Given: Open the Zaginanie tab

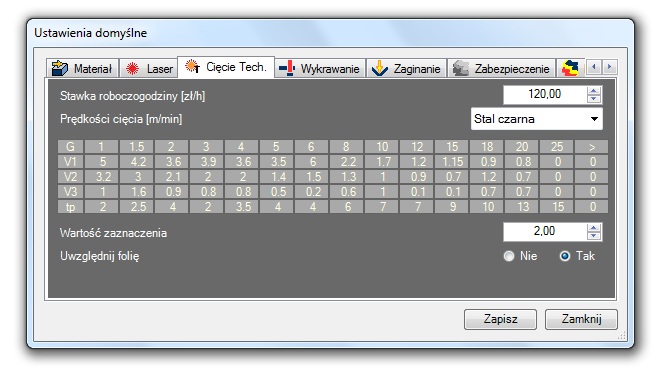Looking at the screenshot, I should (406, 68).
